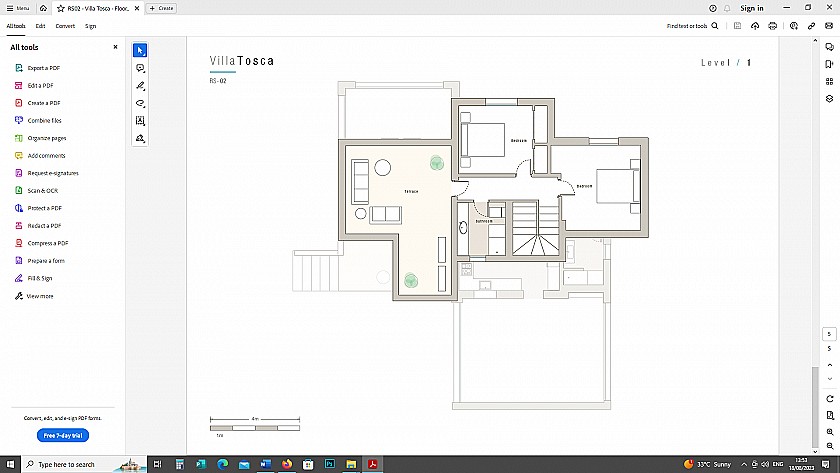Open the bookmarks panel icon
Screen dimensions: 840x473
pyautogui.click(x=829, y=65)
